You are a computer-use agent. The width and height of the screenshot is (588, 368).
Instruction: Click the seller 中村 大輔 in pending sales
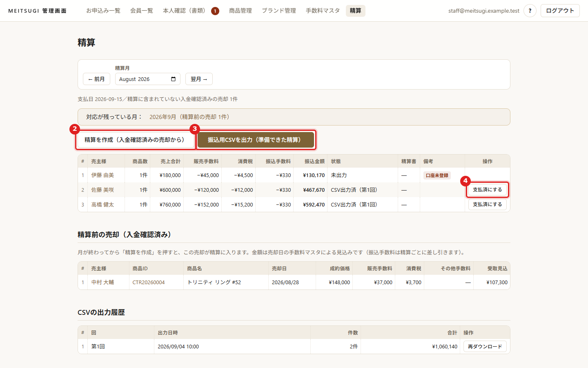tap(102, 282)
